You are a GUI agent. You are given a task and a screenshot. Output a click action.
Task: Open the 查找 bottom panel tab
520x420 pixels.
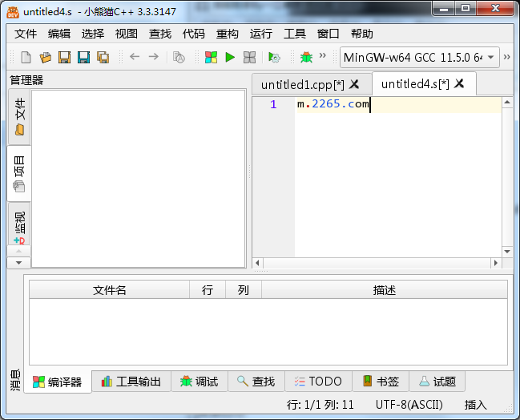tap(256, 382)
